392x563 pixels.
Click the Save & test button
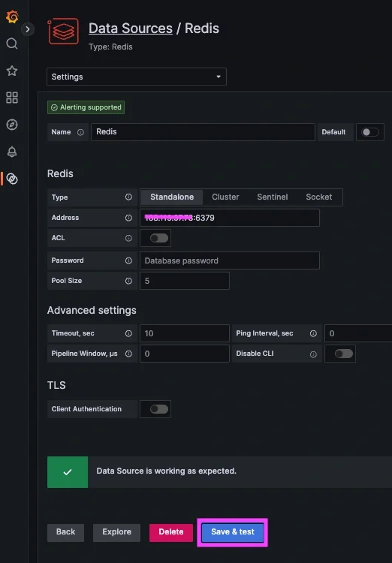click(233, 532)
